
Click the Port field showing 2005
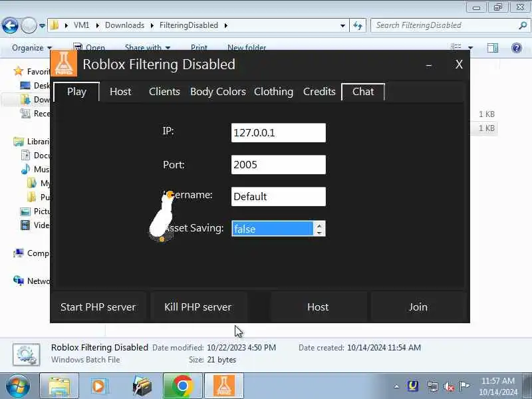tap(278, 164)
